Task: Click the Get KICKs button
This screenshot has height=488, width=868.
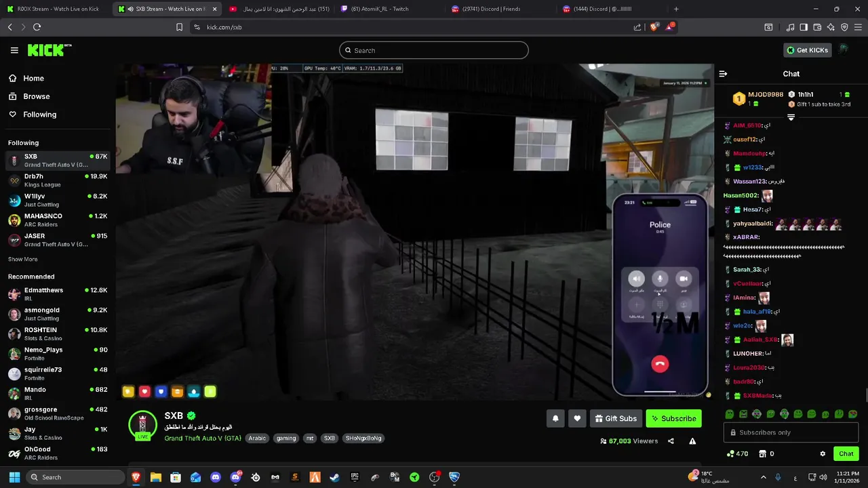Action: click(807, 50)
